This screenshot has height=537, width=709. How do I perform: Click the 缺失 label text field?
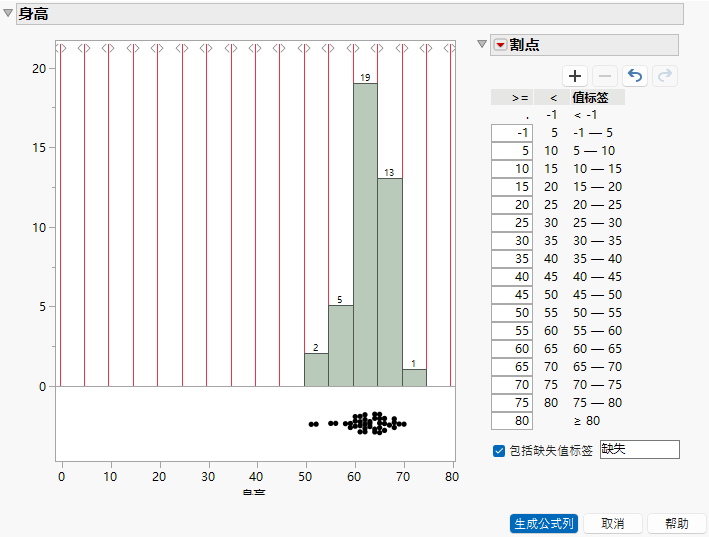coord(639,449)
